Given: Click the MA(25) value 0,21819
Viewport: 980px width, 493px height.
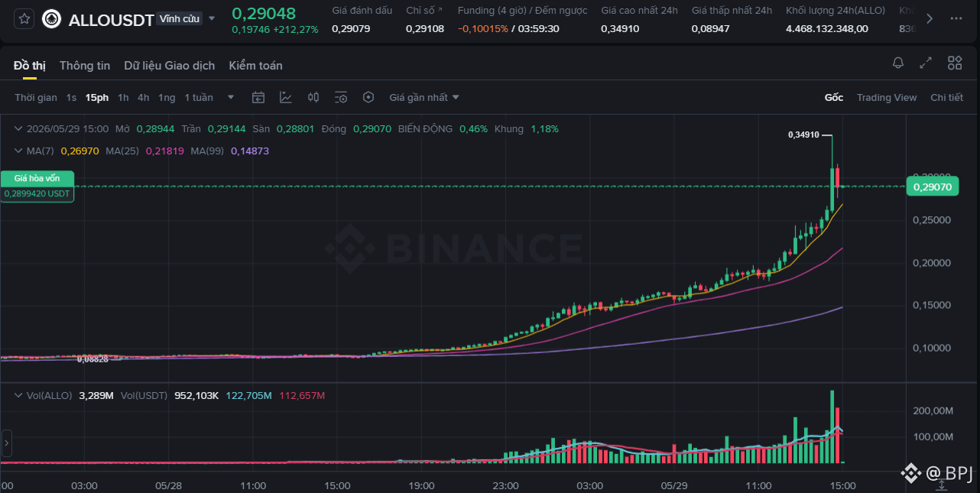Looking at the screenshot, I should point(164,151).
